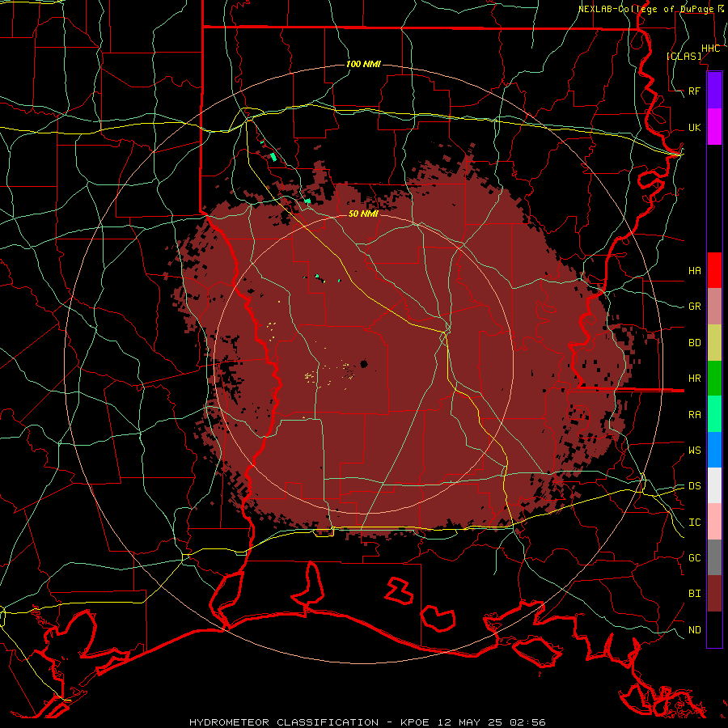The width and height of the screenshot is (728, 728).
Task: Click the BD legend label
Action: click(x=695, y=343)
